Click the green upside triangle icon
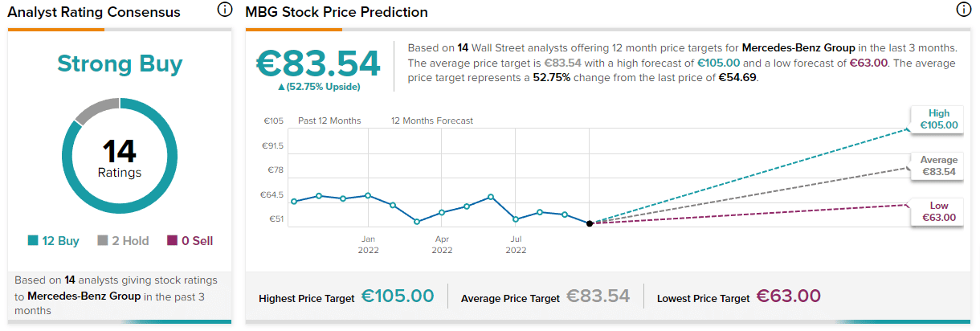The image size is (980, 331). pyautogui.click(x=281, y=87)
